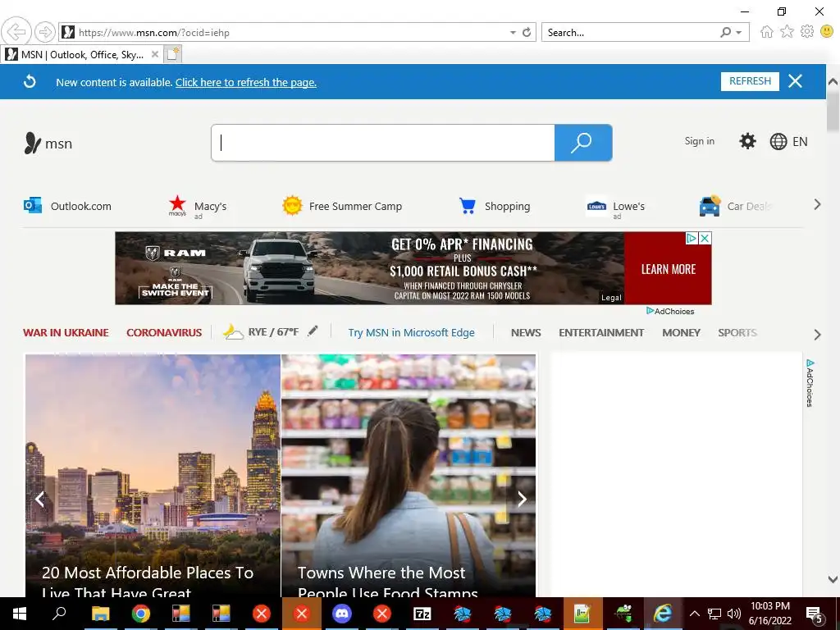Open 7-Zip from the taskbar
This screenshot has height=630, width=840.
(422, 614)
